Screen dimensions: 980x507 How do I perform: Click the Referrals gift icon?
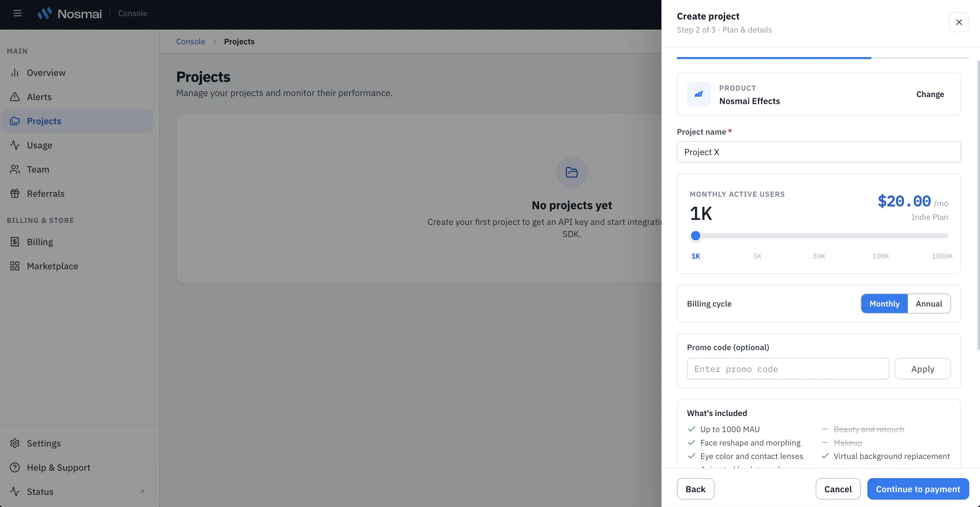pos(15,193)
